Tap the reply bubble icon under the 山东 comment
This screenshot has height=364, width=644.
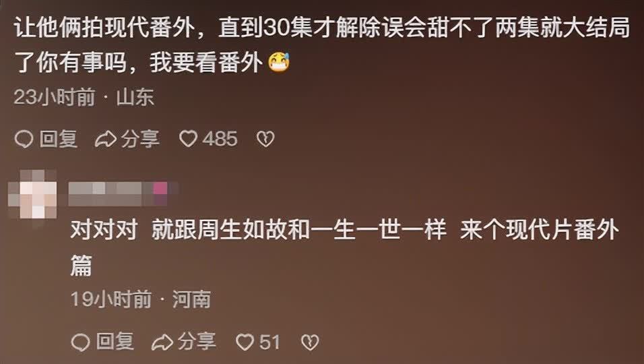(24, 140)
